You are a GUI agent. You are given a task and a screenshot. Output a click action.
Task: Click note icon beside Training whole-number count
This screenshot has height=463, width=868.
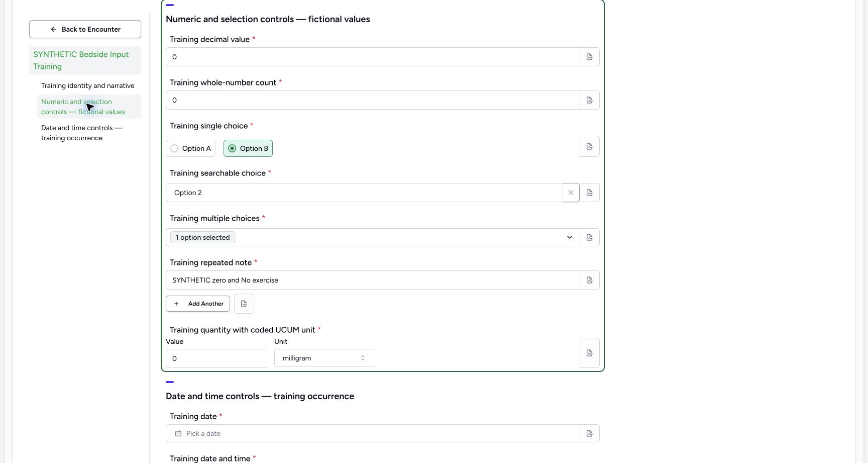click(x=590, y=100)
